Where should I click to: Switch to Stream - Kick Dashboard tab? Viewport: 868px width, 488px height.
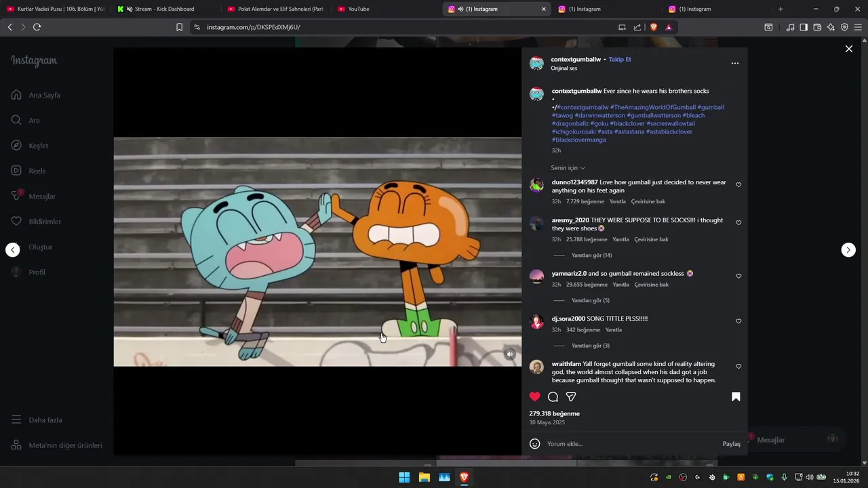pos(166,9)
